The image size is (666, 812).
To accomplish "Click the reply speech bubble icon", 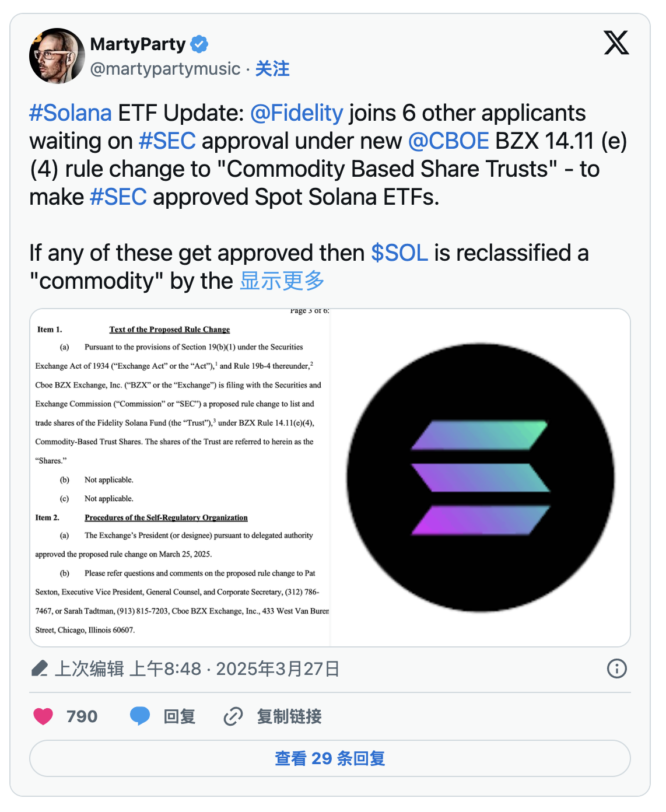I will [140, 716].
